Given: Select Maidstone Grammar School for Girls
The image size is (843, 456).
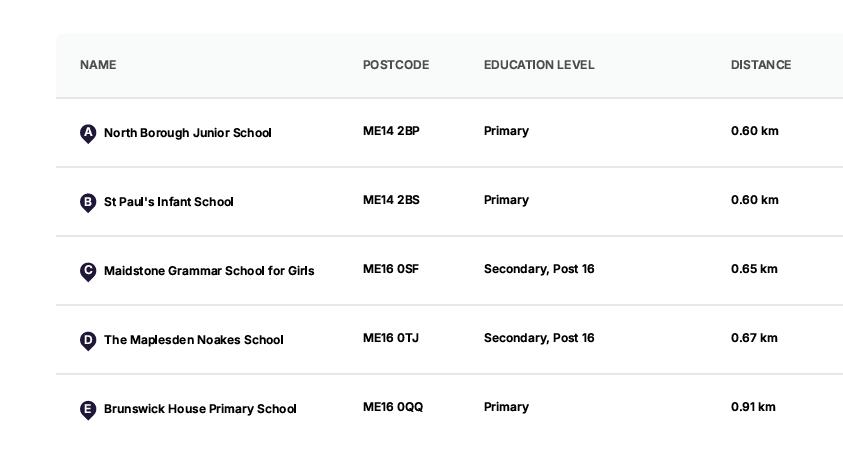Looking at the screenshot, I should point(209,271).
